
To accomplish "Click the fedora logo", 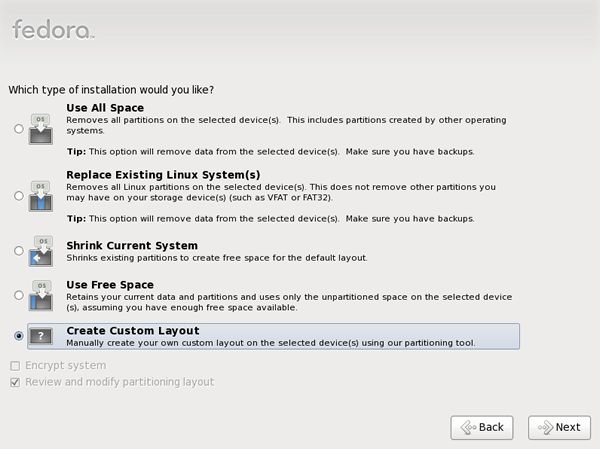I will (53, 29).
